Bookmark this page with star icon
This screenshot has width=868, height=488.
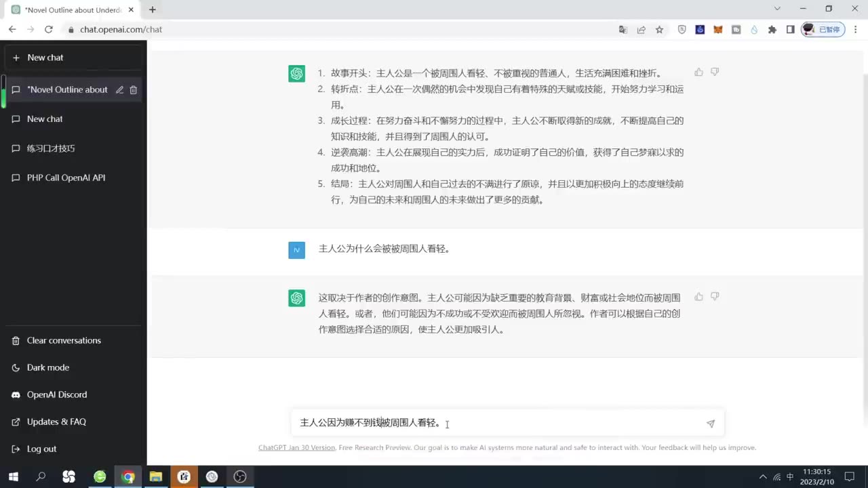point(659,29)
